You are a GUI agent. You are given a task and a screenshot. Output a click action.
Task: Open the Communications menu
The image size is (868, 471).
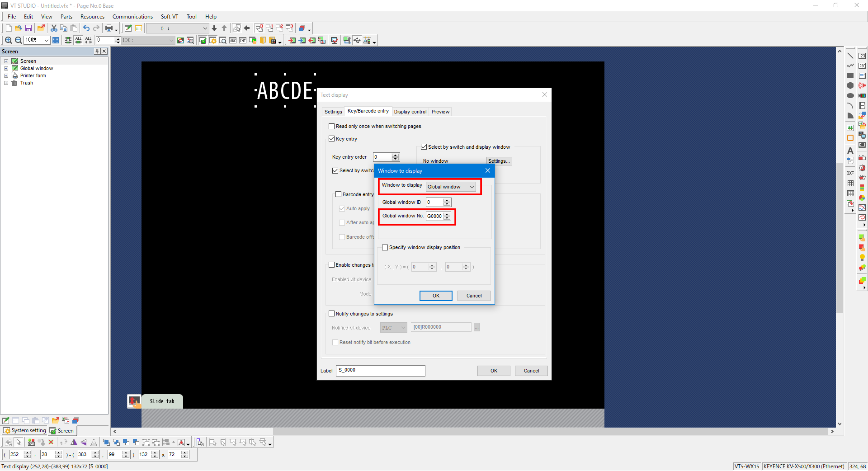click(132, 17)
